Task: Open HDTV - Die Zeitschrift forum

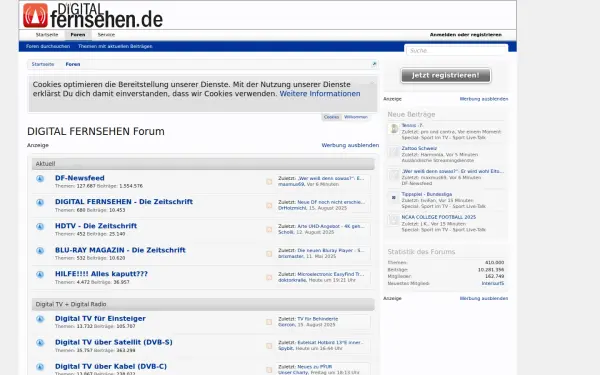Action: click(x=96, y=226)
